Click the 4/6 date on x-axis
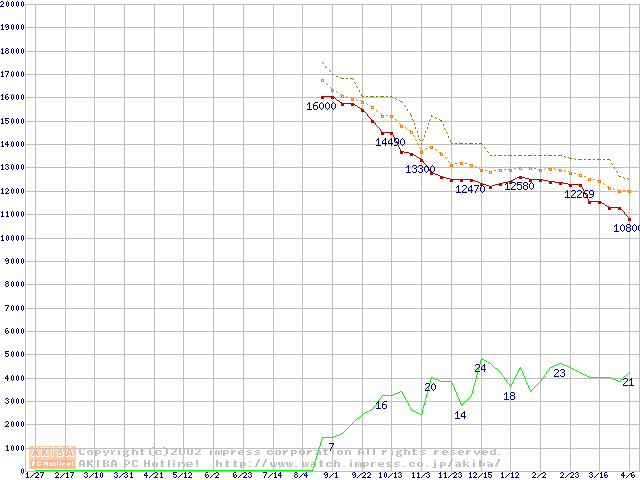Viewport: 640px width, 480px height. point(628,475)
